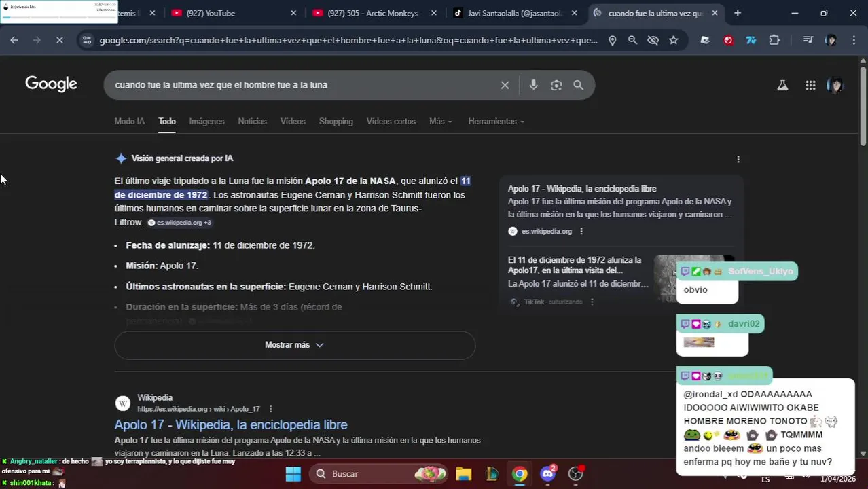Open the Chrome extensions puzzle menu

coord(774,40)
